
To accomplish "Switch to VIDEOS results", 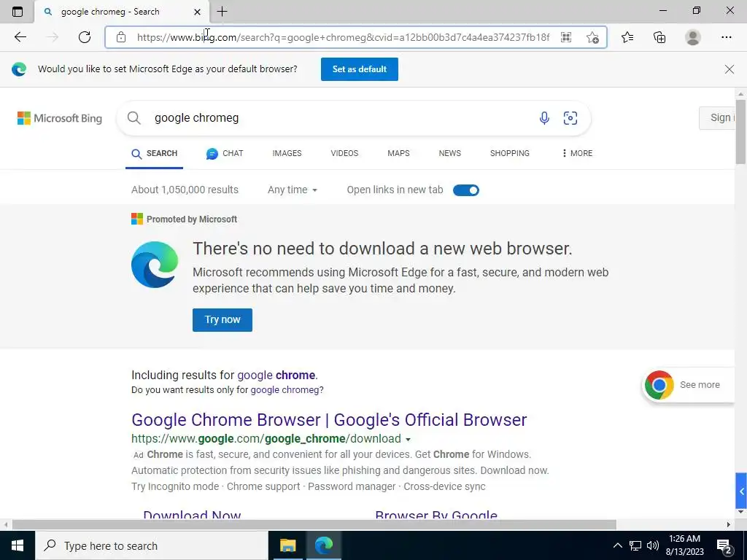I will (344, 153).
